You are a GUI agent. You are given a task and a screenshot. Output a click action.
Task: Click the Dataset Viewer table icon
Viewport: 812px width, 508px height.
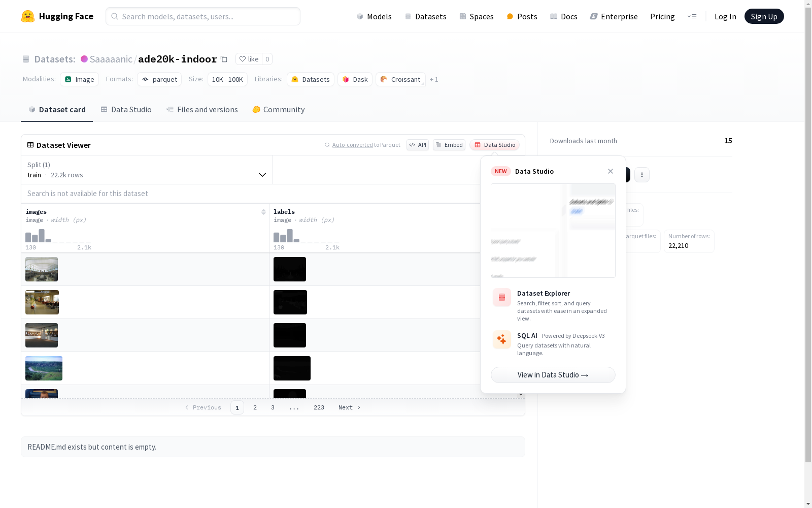click(30, 145)
